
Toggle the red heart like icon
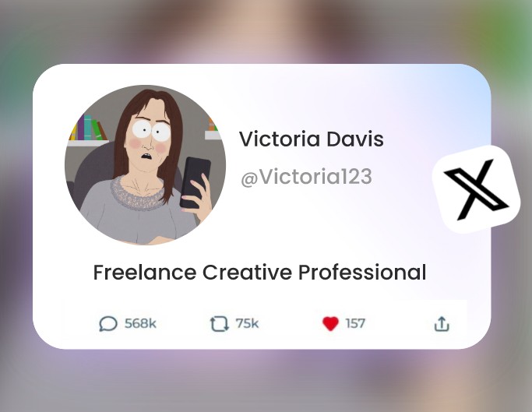(x=330, y=323)
